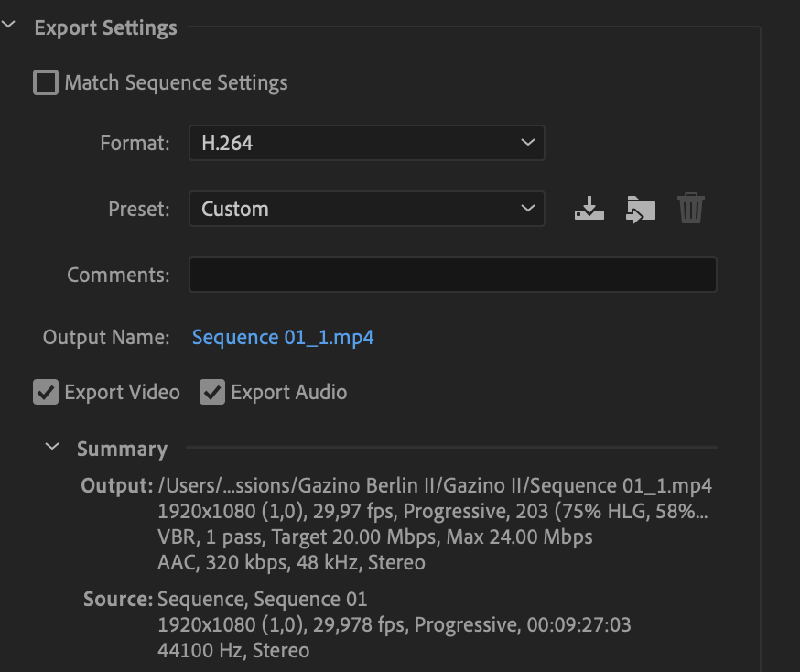This screenshot has height=672, width=800.
Task: Click the Format dropdown chevron arrow
Action: (527, 143)
